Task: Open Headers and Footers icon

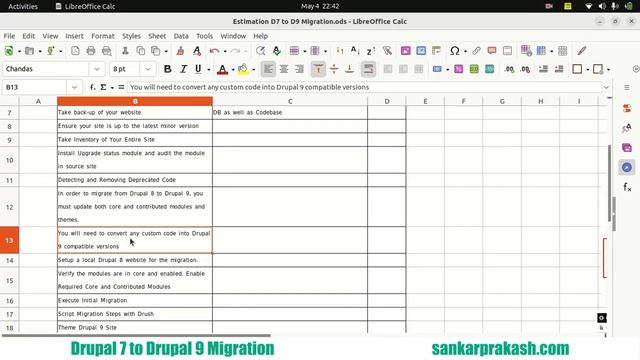Action: tap(507, 51)
